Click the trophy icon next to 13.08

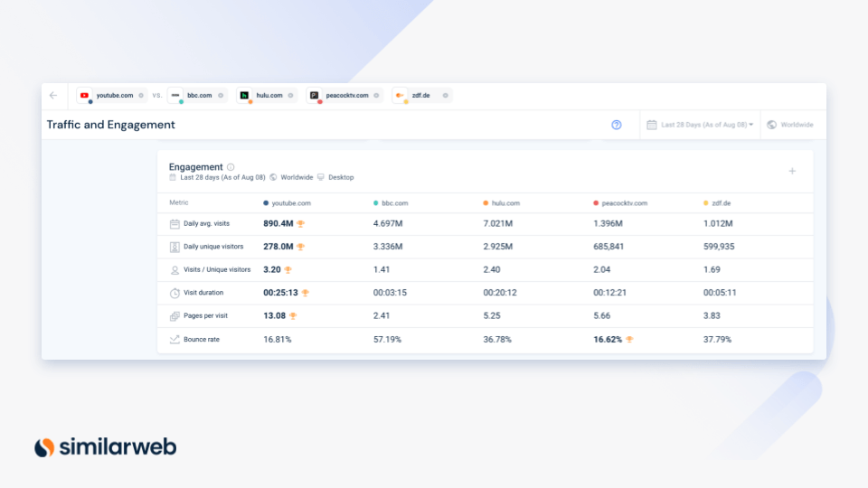tap(293, 316)
